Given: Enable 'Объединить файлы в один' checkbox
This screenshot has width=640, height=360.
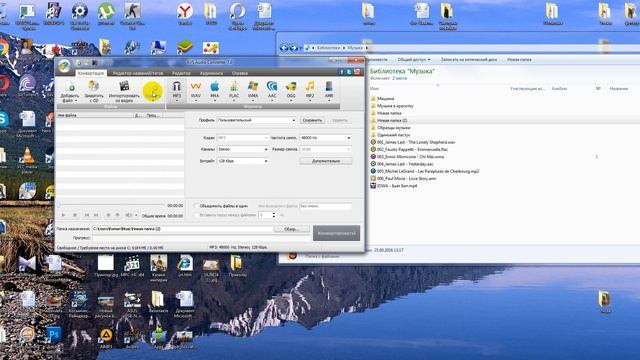Looking at the screenshot, I should 196,206.
